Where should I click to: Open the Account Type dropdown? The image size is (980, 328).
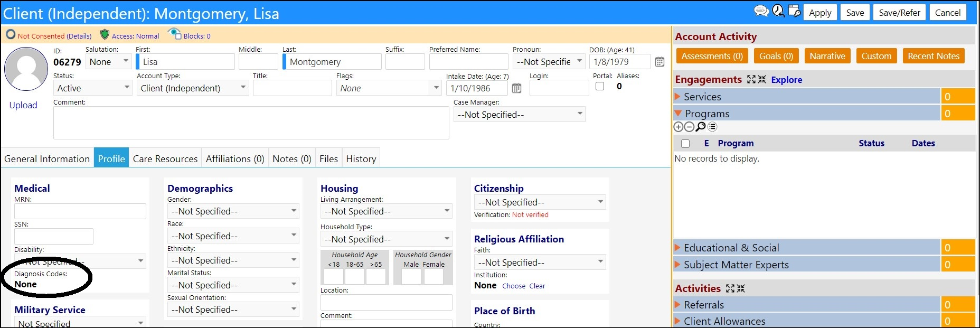tap(192, 88)
